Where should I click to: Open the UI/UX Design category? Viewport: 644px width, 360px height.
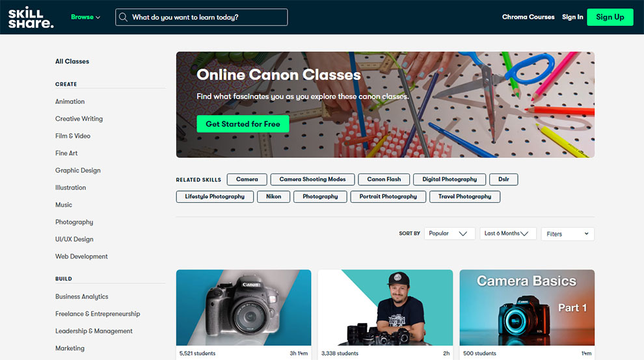[x=74, y=239]
